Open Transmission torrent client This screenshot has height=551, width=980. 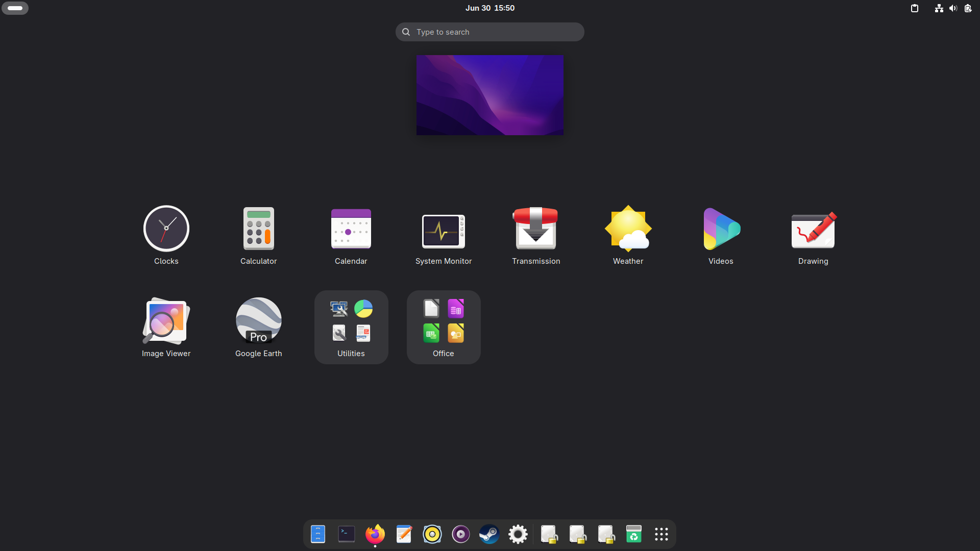point(536,236)
